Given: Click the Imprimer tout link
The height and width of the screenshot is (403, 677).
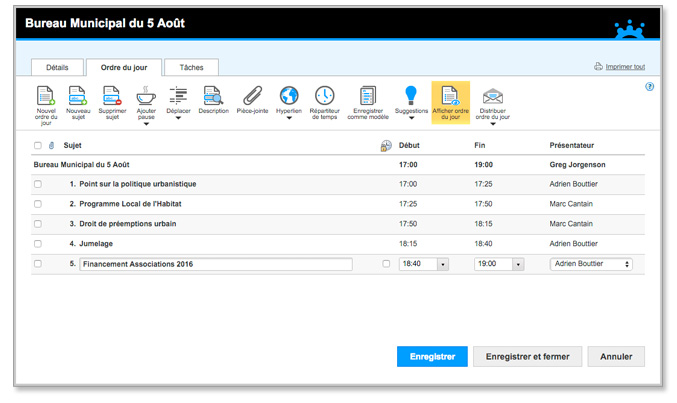Looking at the screenshot, I should pos(624,67).
